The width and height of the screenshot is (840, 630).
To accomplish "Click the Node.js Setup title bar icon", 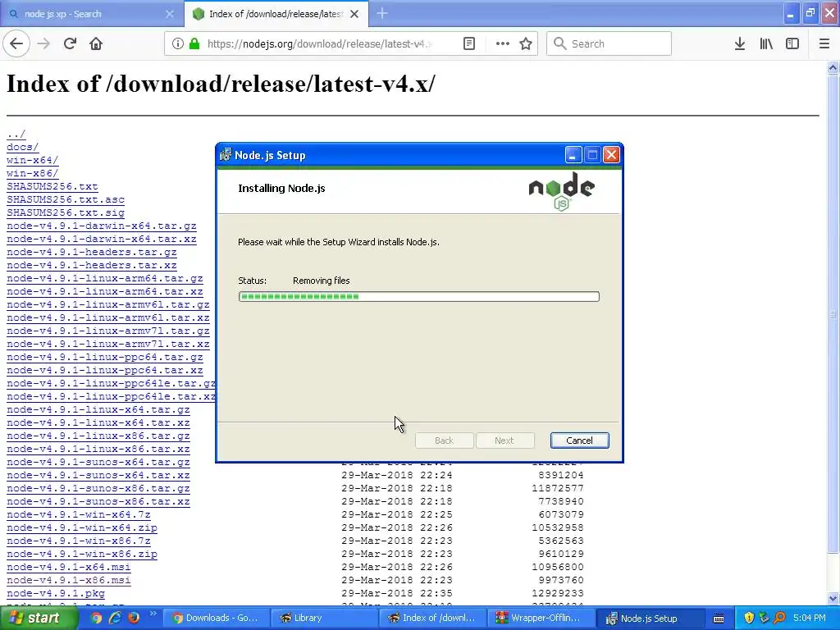I will (x=226, y=155).
